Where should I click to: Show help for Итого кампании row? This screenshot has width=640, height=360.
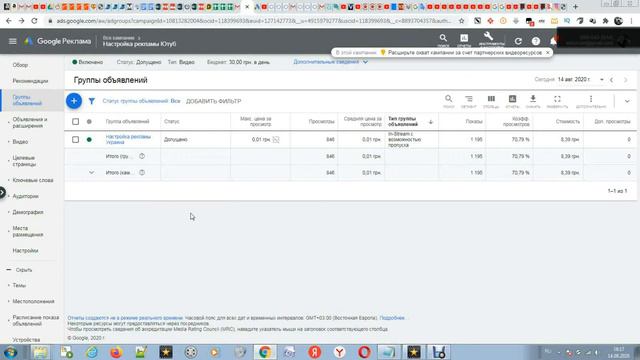point(142,173)
